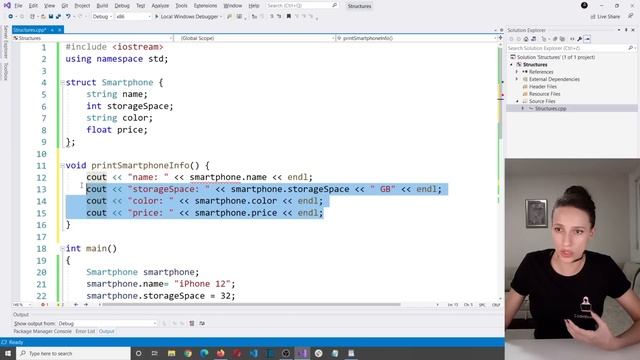Open the x86 platform dropdown
Screen dimensions: 640x360
coord(133,17)
